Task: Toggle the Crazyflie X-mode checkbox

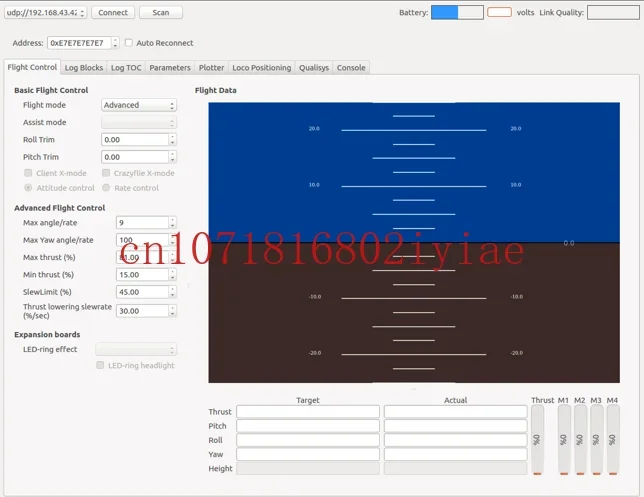Action: (106, 173)
